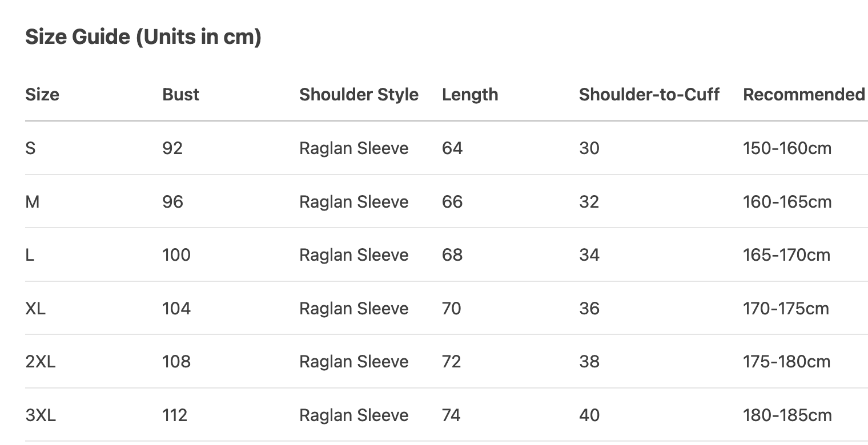Image resolution: width=868 pixels, height=445 pixels.
Task: Click the recommended height 180-185cm
Action: (787, 415)
